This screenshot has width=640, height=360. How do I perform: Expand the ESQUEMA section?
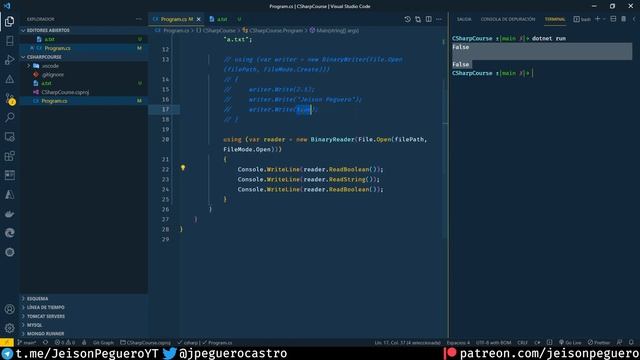click(x=84, y=298)
